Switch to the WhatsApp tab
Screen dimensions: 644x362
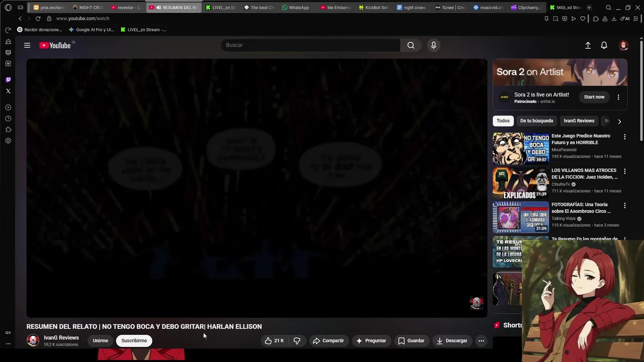(297, 8)
